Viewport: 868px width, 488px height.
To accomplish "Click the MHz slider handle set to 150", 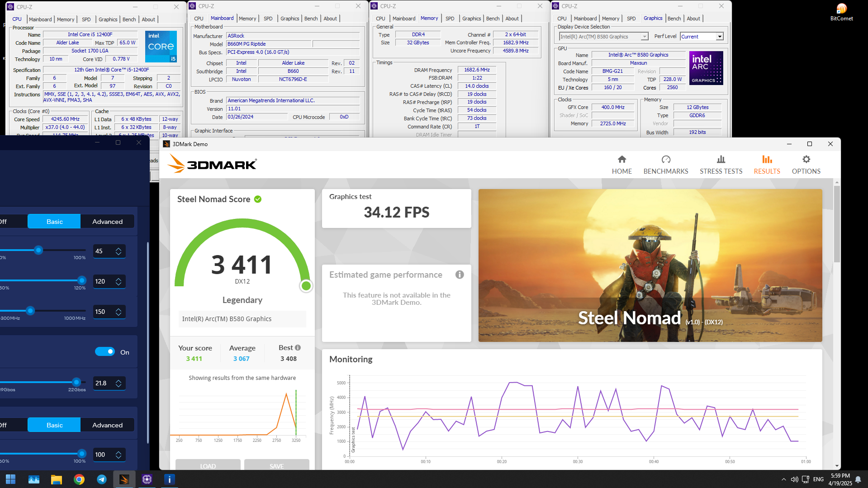I will point(30,311).
